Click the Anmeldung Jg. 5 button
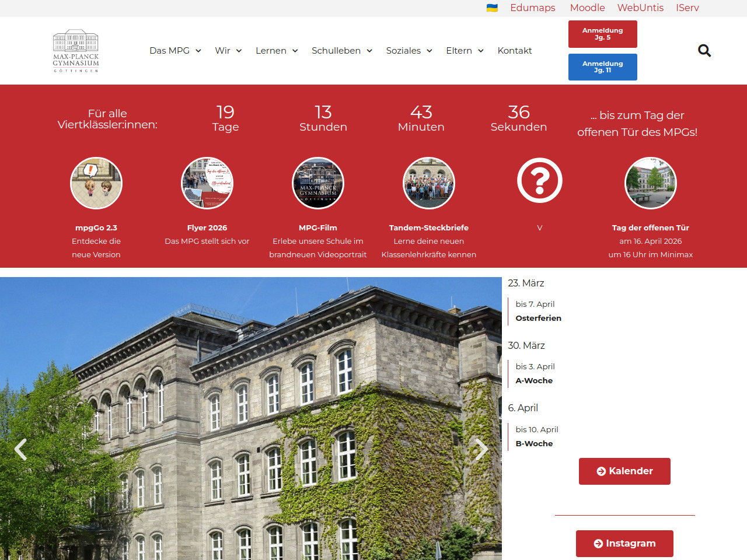 (602, 34)
